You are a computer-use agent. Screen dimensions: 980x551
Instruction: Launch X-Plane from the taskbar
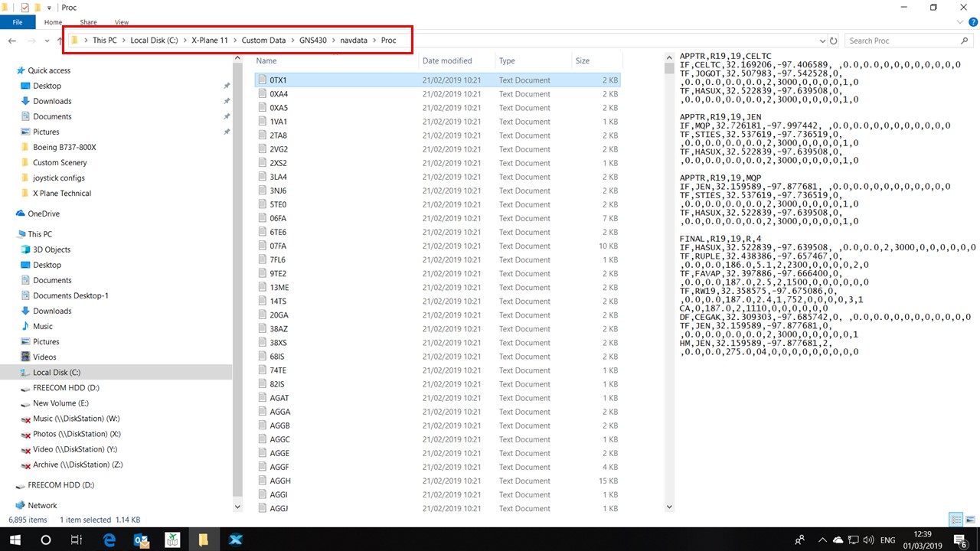(x=235, y=540)
